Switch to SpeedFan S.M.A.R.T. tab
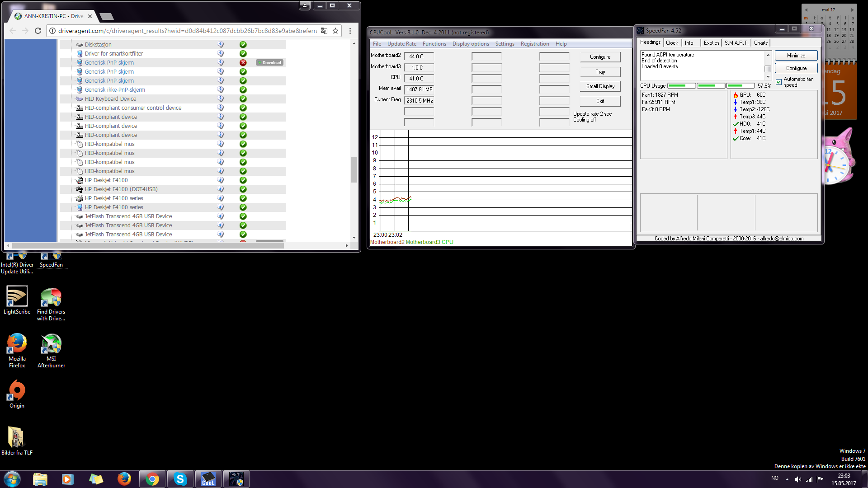 pyautogui.click(x=736, y=43)
